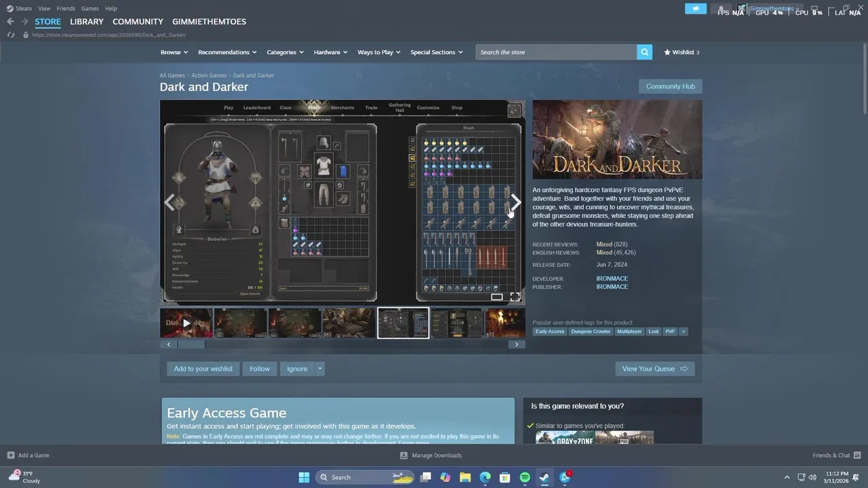Click the Multiplayer tag

[629, 331]
